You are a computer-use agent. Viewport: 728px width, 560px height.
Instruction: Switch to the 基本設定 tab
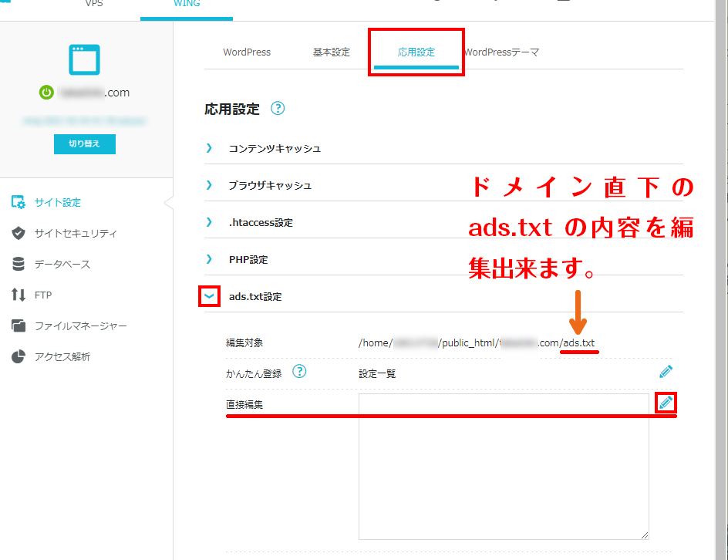(332, 52)
